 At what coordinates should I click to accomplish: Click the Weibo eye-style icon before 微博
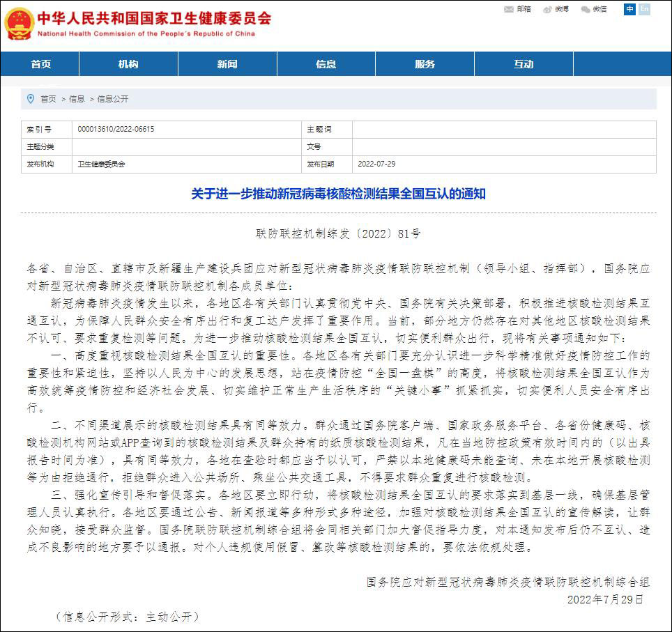click(547, 10)
